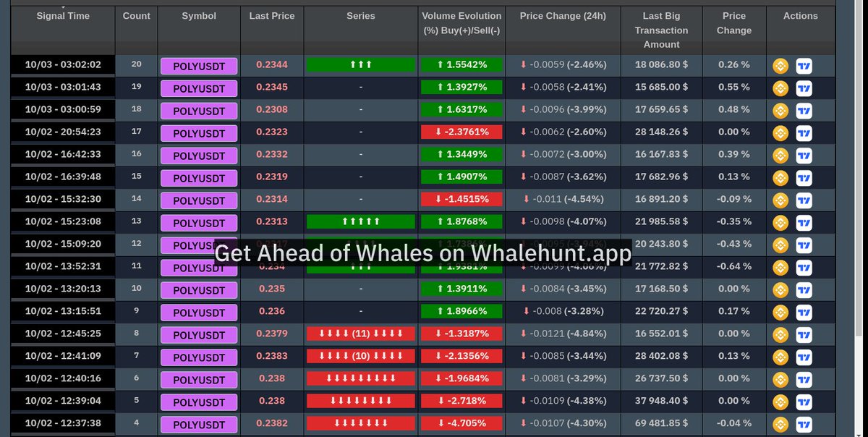Open POLYUSDT symbol in count 13 row
The height and width of the screenshot is (437, 868).
click(x=199, y=224)
